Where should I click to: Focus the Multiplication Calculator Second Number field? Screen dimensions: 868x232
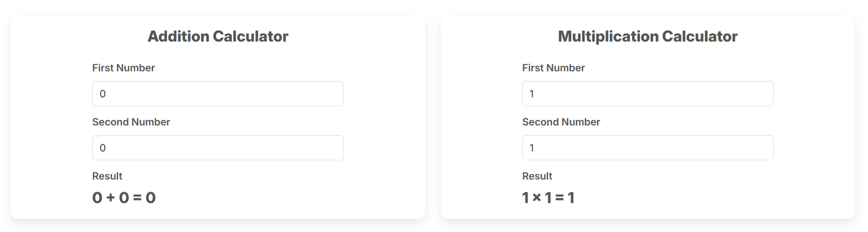click(647, 148)
